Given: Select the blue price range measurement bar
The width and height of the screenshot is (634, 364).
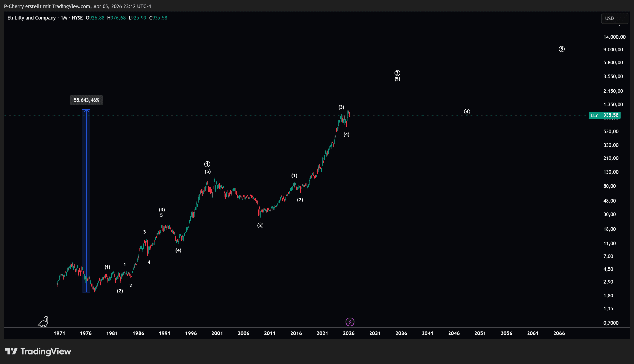Looking at the screenshot, I should tap(86, 200).
